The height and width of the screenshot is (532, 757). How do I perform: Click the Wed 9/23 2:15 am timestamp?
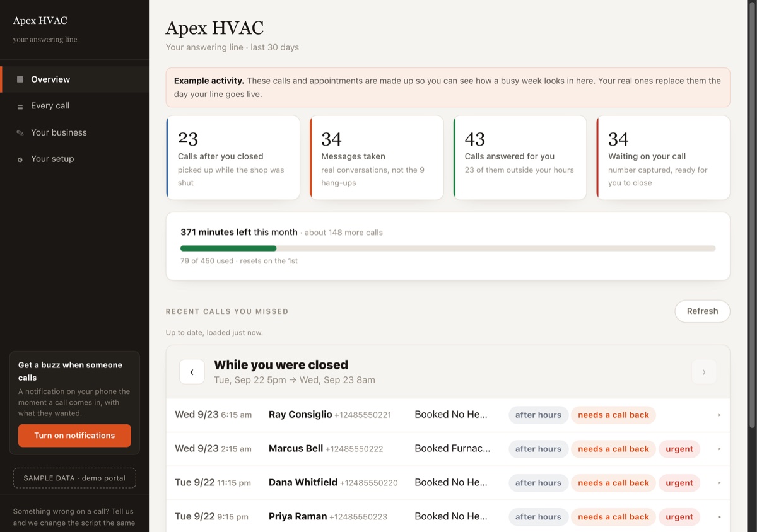[x=213, y=449]
